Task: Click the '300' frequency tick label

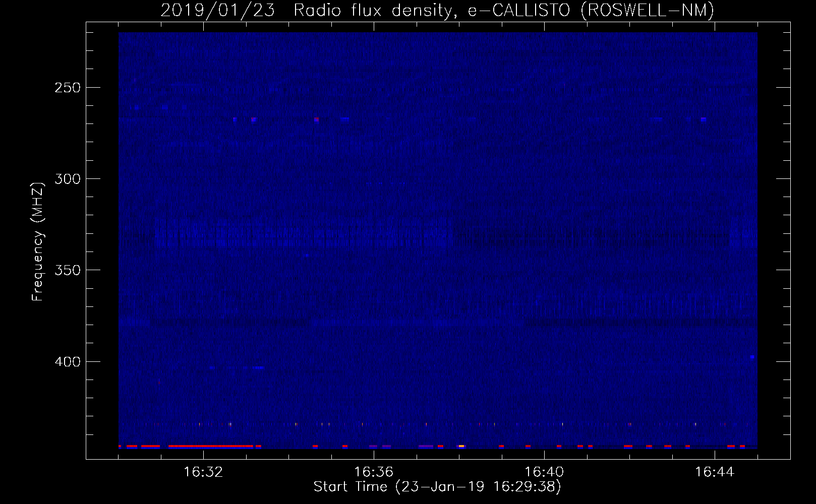Action: coord(68,179)
